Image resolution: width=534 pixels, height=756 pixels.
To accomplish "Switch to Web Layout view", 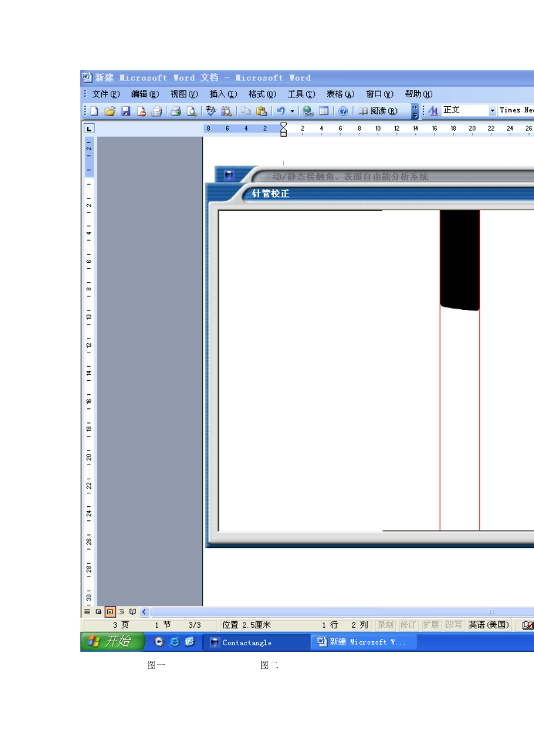I will [98, 612].
